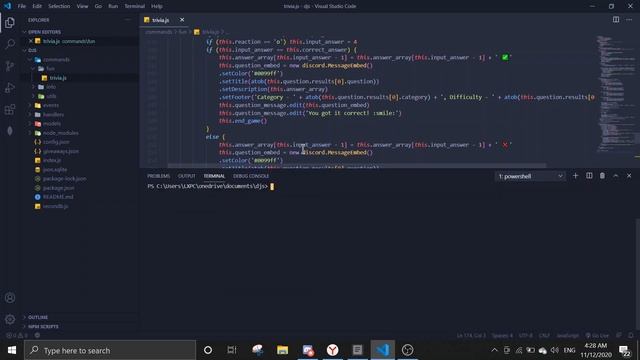Open the View menu
The image size is (640, 360).
coord(82,6)
